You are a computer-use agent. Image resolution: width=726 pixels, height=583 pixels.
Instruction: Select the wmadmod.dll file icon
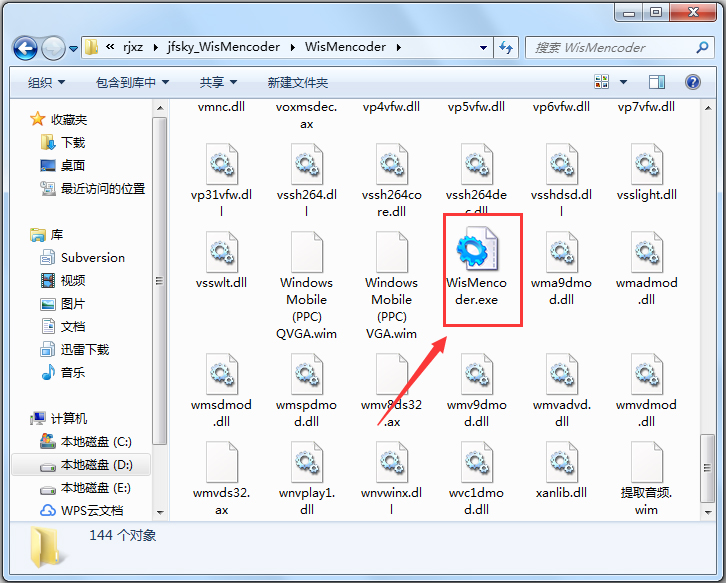[x=647, y=252]
